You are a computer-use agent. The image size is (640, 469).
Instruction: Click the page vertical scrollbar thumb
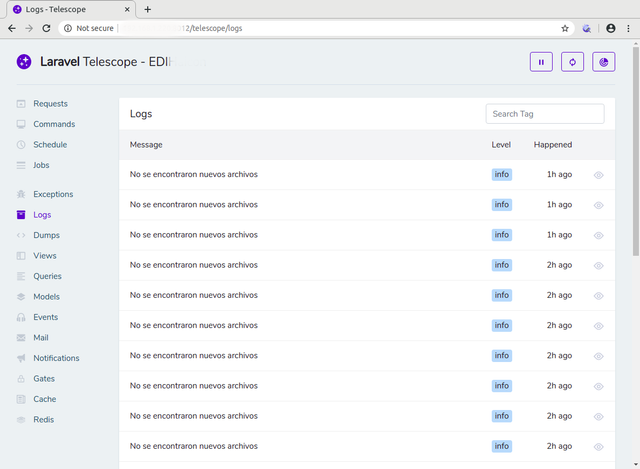[x=636, y=151]
